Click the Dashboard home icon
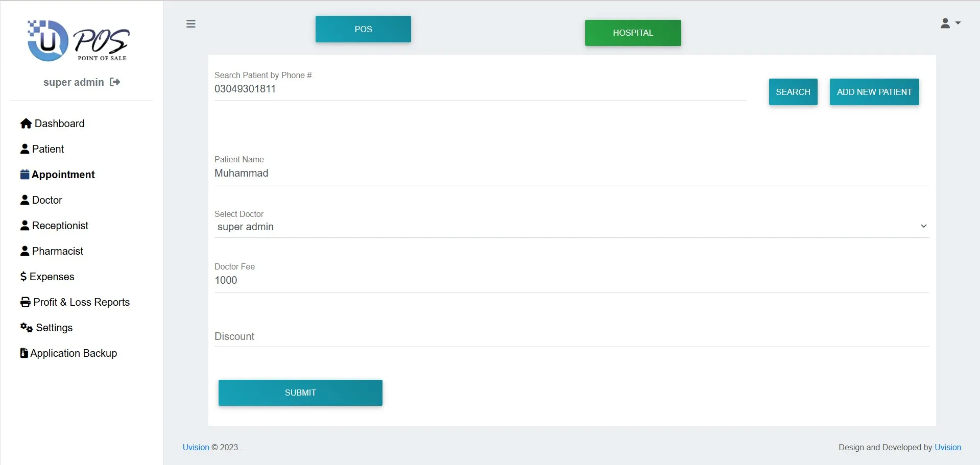The image size is (980, 465). (x=26, y=124)
